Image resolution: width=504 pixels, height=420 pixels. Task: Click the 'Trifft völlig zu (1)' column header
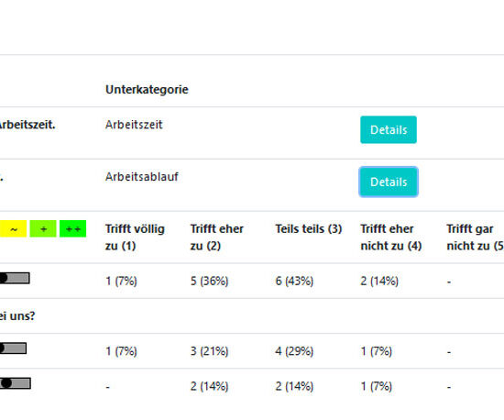(x=135, y=238)
